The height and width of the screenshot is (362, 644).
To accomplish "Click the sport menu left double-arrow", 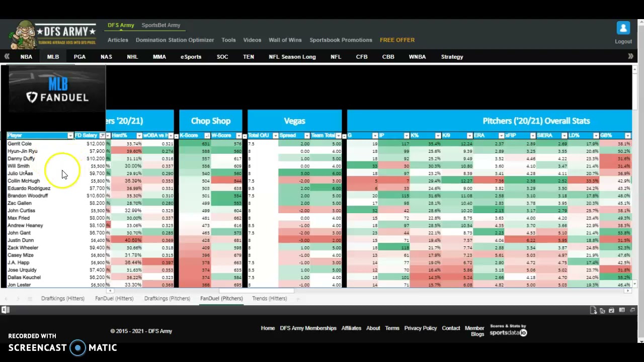I will point(7,57).
